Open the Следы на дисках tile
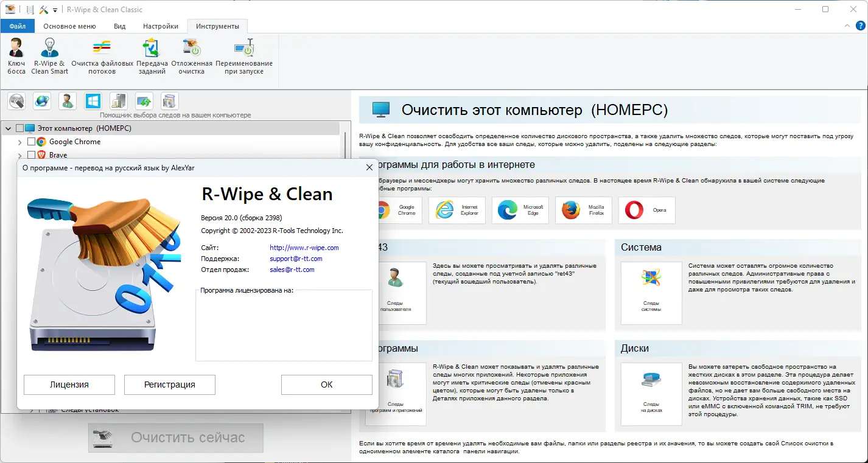The height and width of the screenshot is (463, 868). point(651,394)
